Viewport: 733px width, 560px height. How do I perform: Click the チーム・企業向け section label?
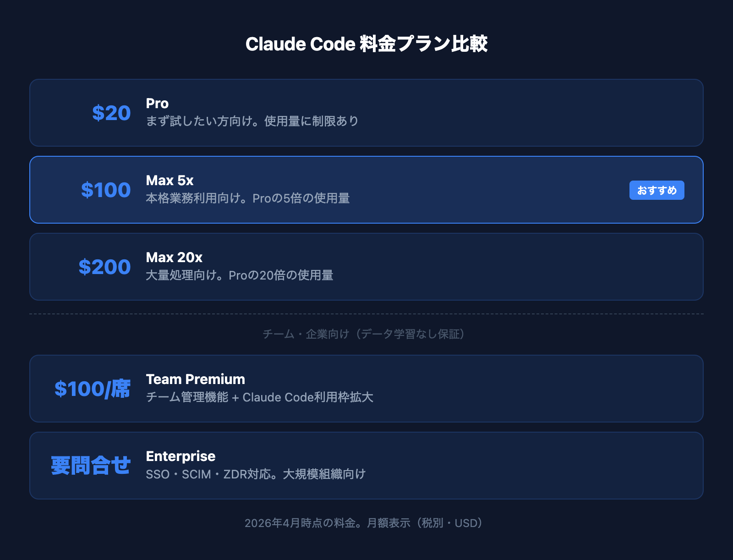[364, 334]
